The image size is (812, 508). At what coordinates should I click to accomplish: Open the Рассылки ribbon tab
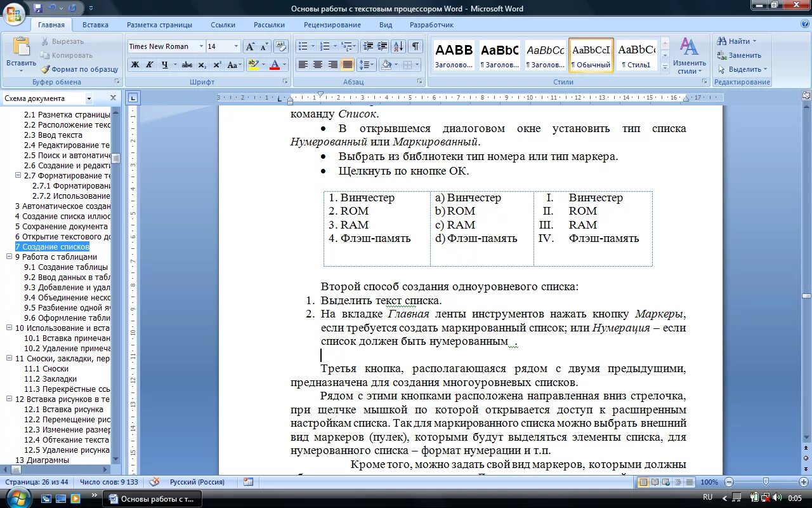tap(269, 25)
